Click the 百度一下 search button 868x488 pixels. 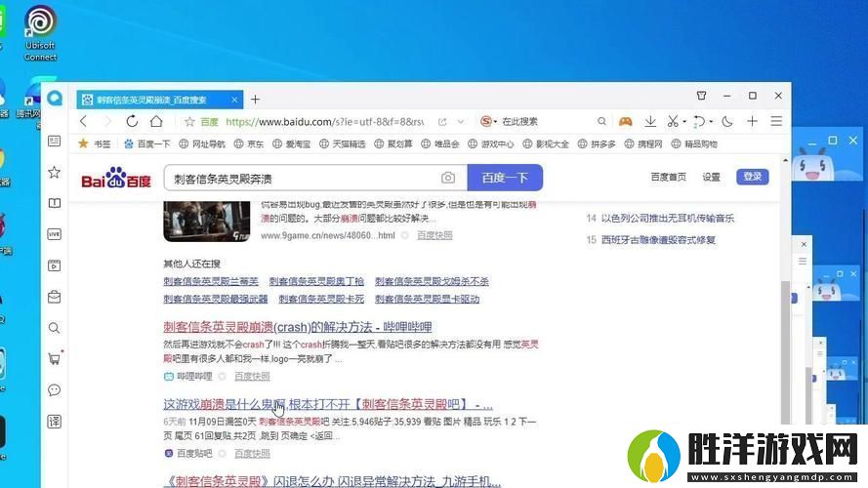point(505,178)
